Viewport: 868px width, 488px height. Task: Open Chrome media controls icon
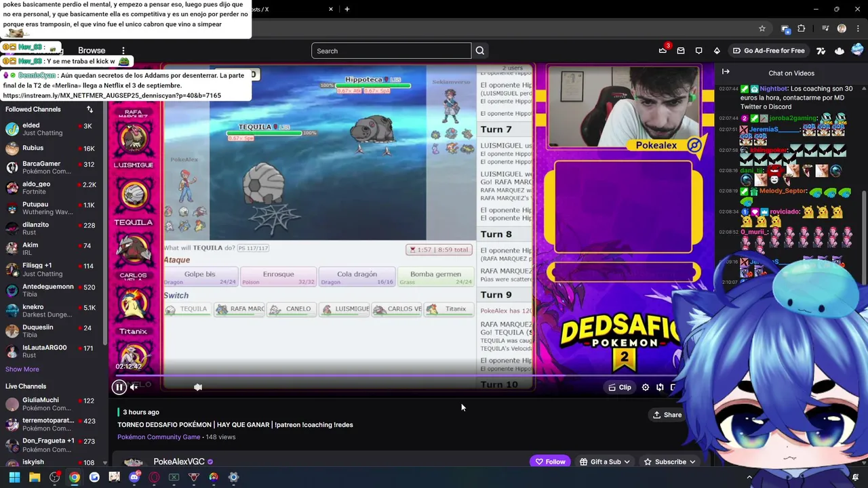click(825, 28)
